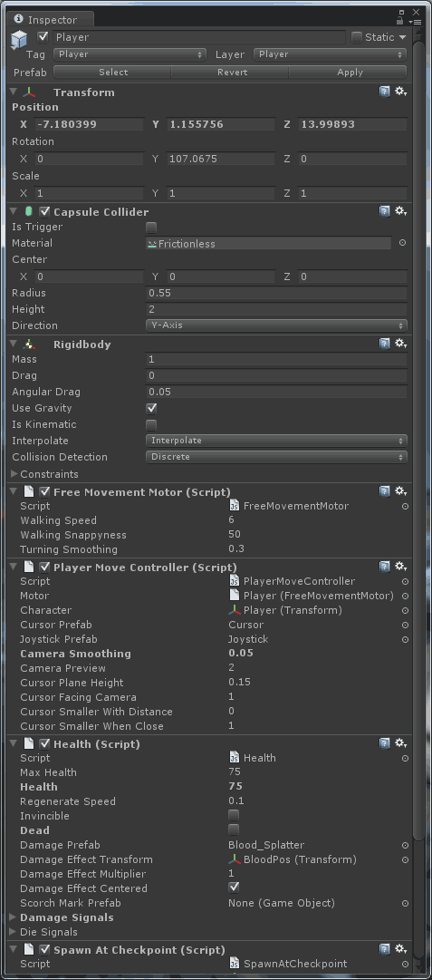Pick Frictionless material object selector circle
This screenshot has width=432, height=980.
(x=403, y=242)
